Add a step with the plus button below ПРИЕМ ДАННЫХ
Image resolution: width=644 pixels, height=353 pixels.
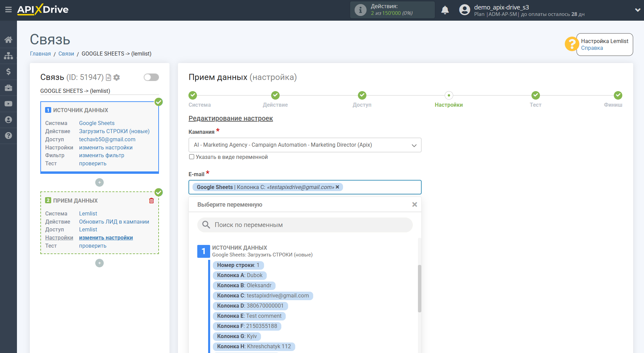(x=99, y=263)
